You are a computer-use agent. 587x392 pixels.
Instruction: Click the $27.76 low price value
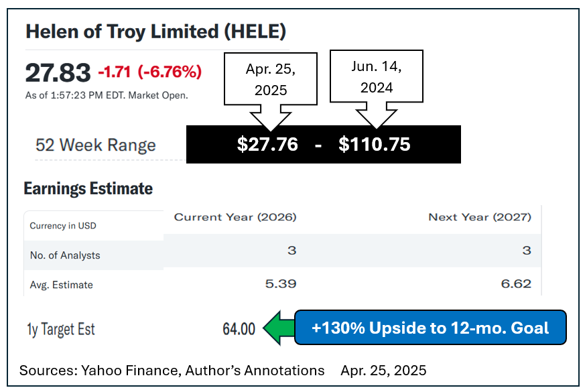267,144
